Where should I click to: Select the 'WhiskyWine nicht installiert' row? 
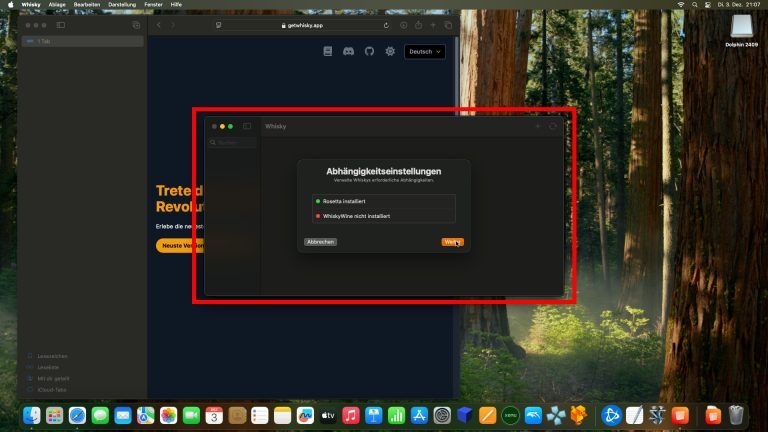coord(384,216)
